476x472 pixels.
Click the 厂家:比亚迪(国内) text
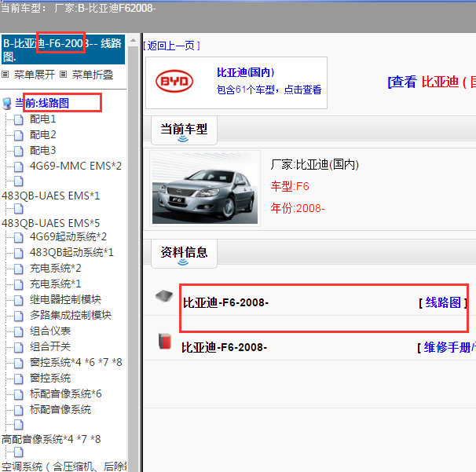point(315,165)
